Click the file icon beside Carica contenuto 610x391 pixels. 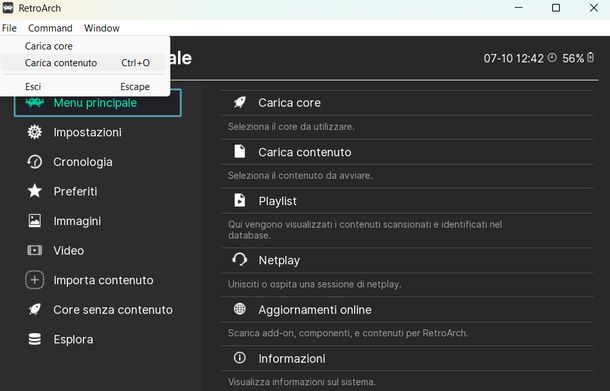tap(240, 151)
